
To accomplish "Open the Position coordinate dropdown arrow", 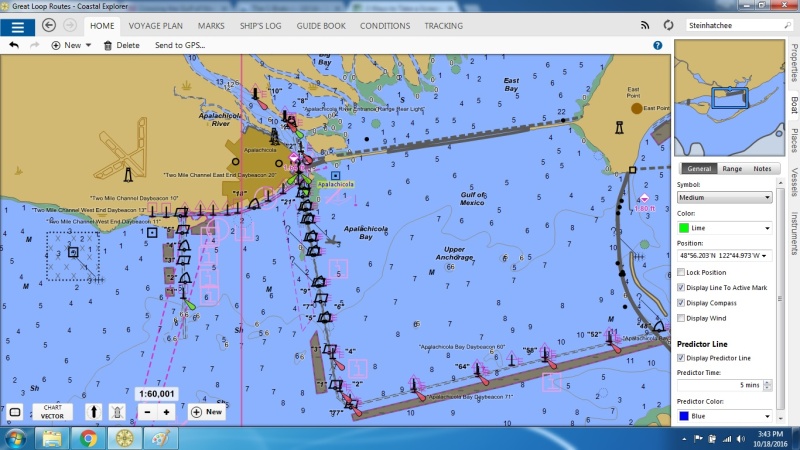I will tap(764, 256).
